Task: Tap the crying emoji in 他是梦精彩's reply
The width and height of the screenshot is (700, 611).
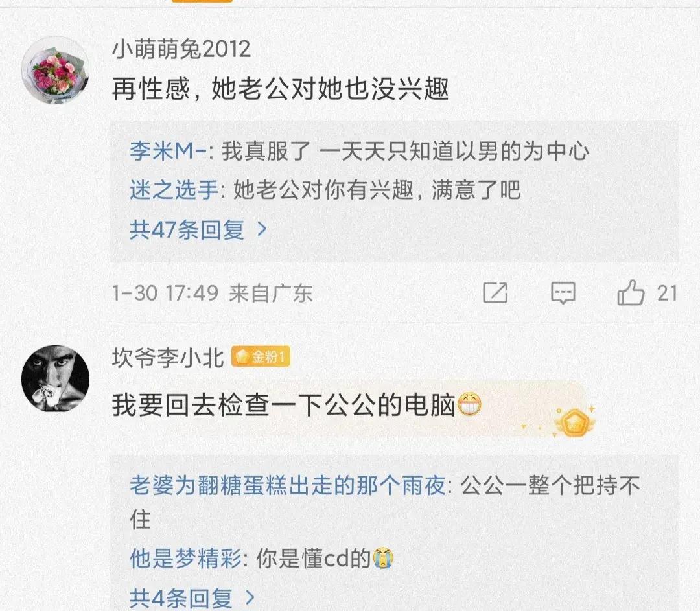Action: [383, 558]
